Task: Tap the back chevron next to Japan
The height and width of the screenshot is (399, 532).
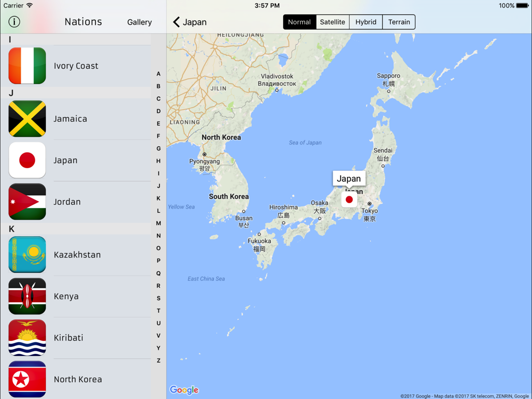Action: 176,22
